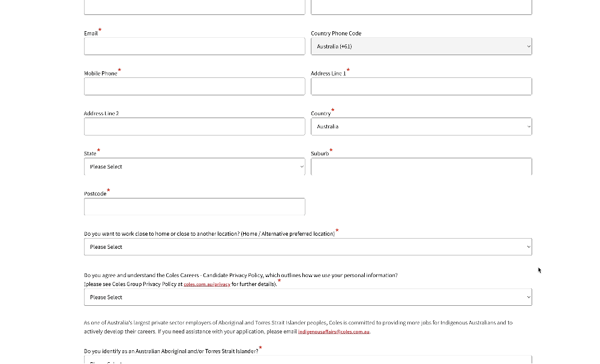Click the indigenousaffairs@coles.com.au email link

[334, 332]
